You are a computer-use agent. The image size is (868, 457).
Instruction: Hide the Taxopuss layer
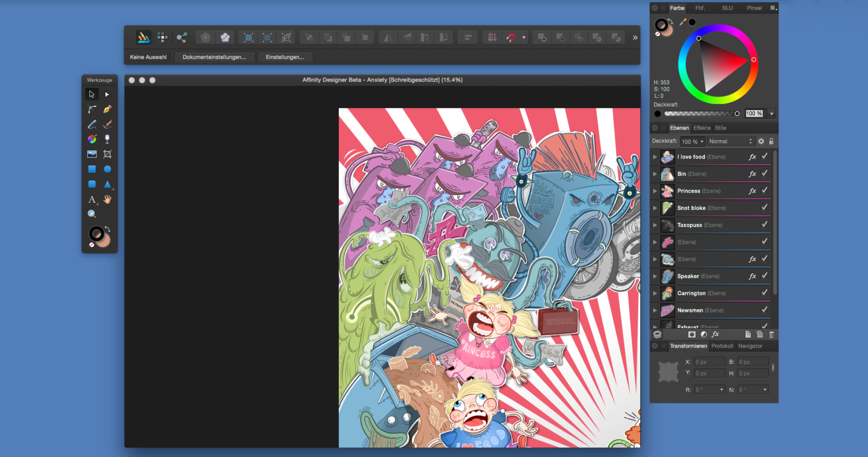[x=765, y=225]
